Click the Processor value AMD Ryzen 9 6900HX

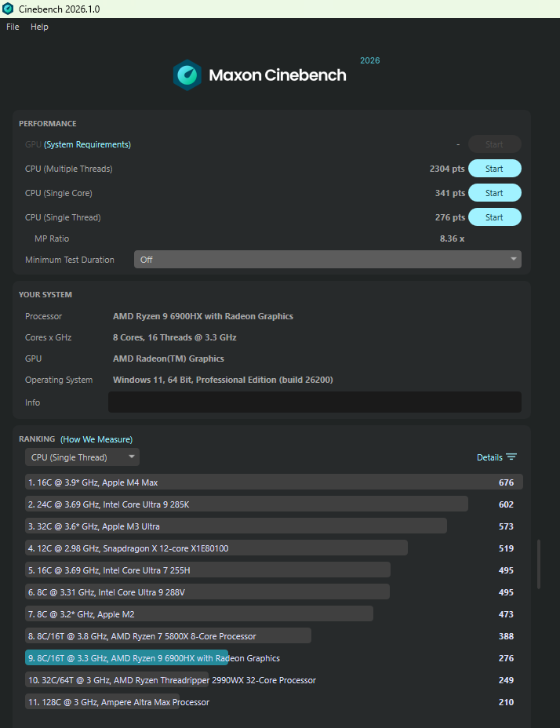(203, 316)
